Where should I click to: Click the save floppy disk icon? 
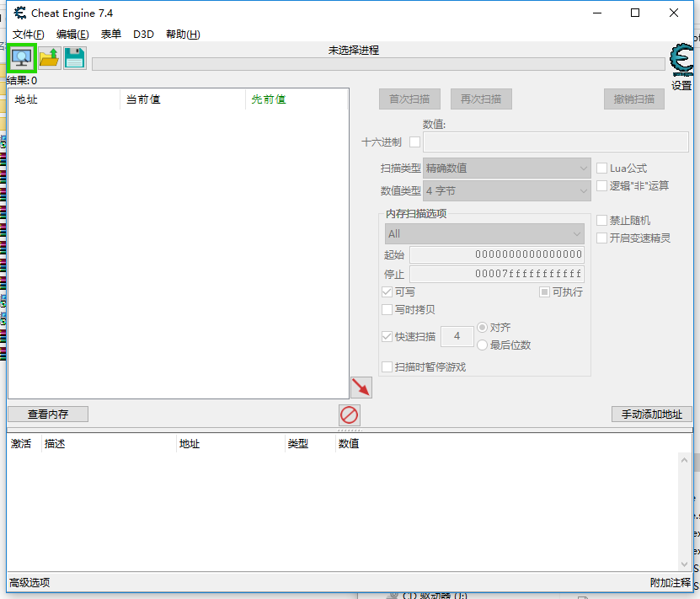point(75,58)
